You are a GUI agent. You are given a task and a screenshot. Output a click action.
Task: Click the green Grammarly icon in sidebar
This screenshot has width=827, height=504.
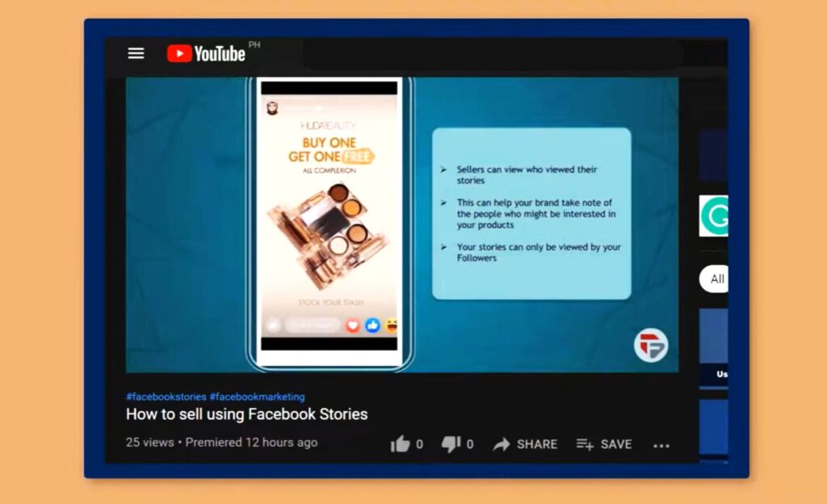point(713,216)
